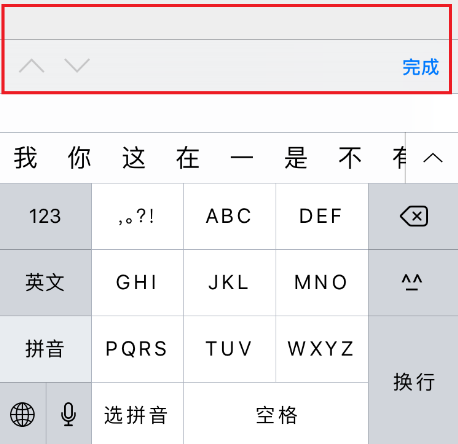Select candidate character 是
This screenshot has height=444, width=458.
coord(296,158)
